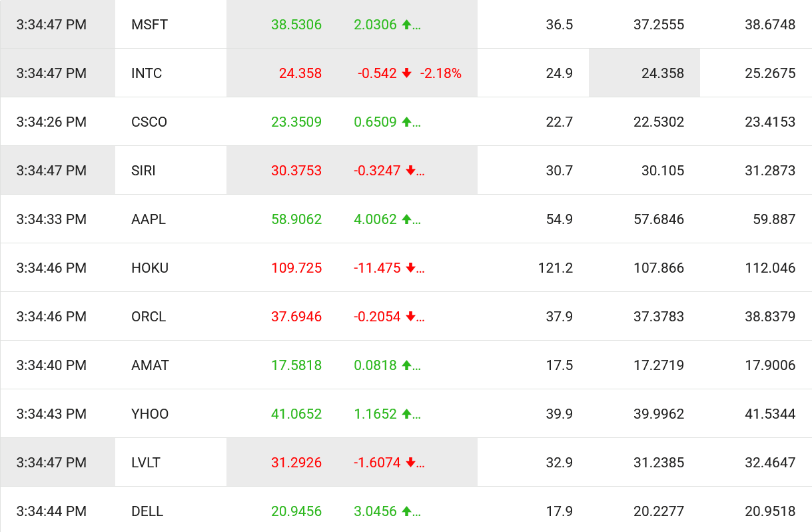
Task: Click YHOO change value 1.1652
Action: pos(375,414)
